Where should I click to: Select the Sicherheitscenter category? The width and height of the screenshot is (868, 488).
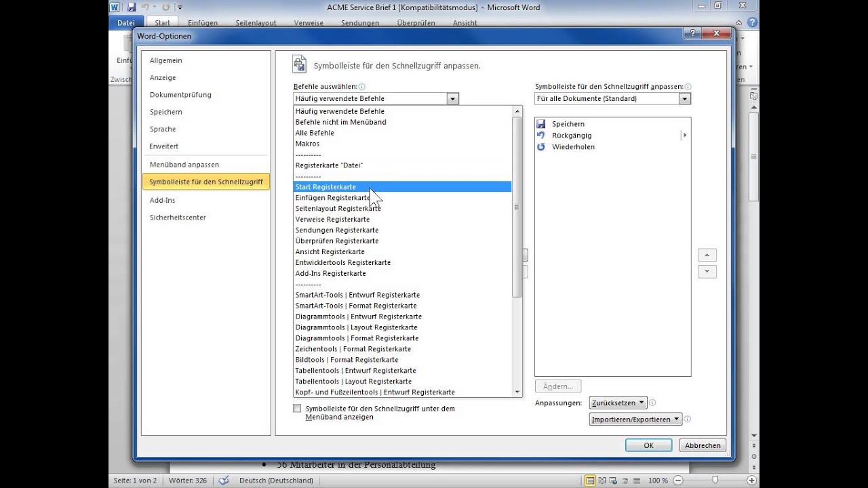[178, 218]
